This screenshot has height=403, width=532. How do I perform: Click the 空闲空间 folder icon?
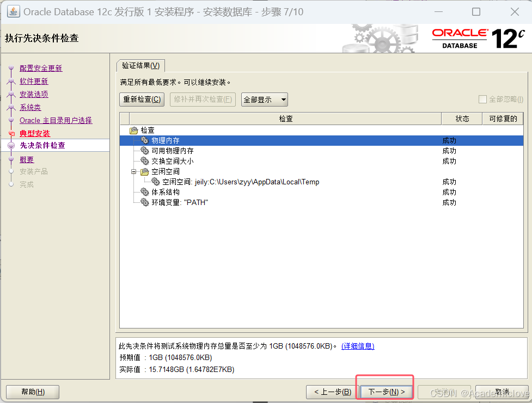[x=145, y=171]
